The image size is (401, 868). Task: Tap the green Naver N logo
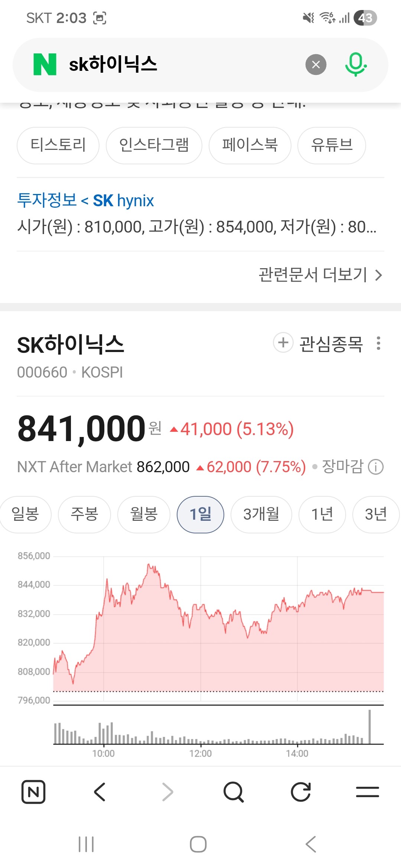[45, 64]
